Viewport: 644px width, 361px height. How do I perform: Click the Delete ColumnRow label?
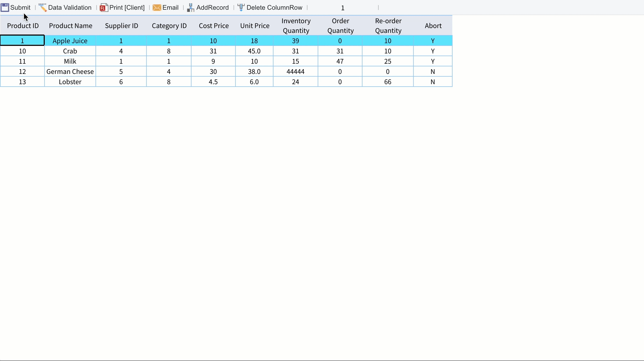pos(275,8)
